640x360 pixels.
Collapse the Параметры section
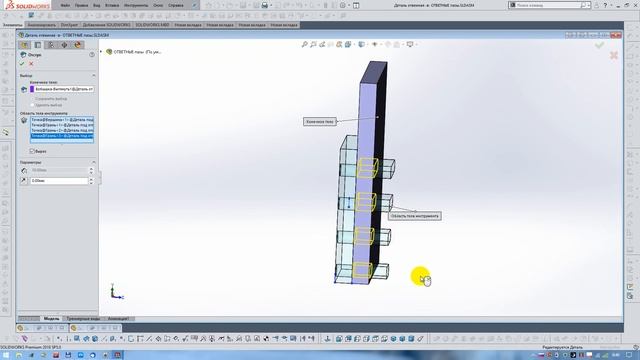point(93,162)
